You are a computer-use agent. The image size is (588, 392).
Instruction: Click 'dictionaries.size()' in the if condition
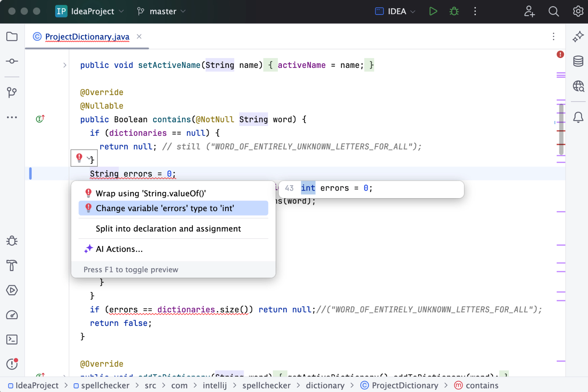203,310
